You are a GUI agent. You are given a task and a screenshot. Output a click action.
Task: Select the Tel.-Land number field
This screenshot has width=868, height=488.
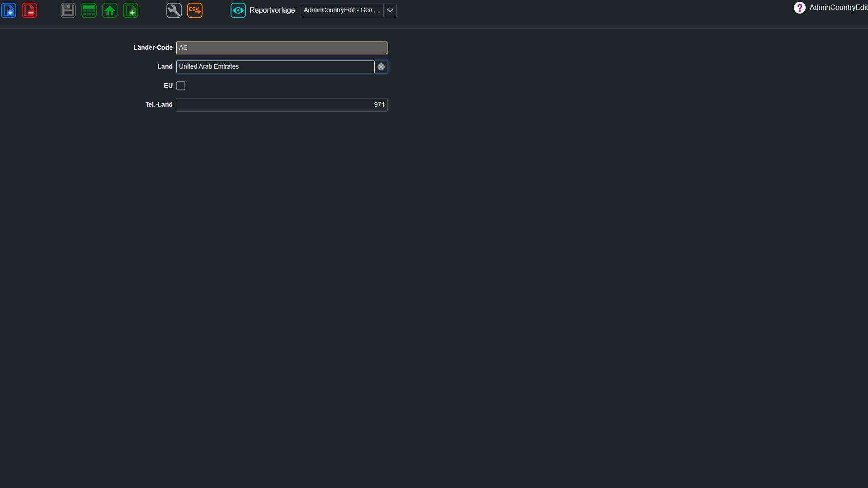(282, 105)
